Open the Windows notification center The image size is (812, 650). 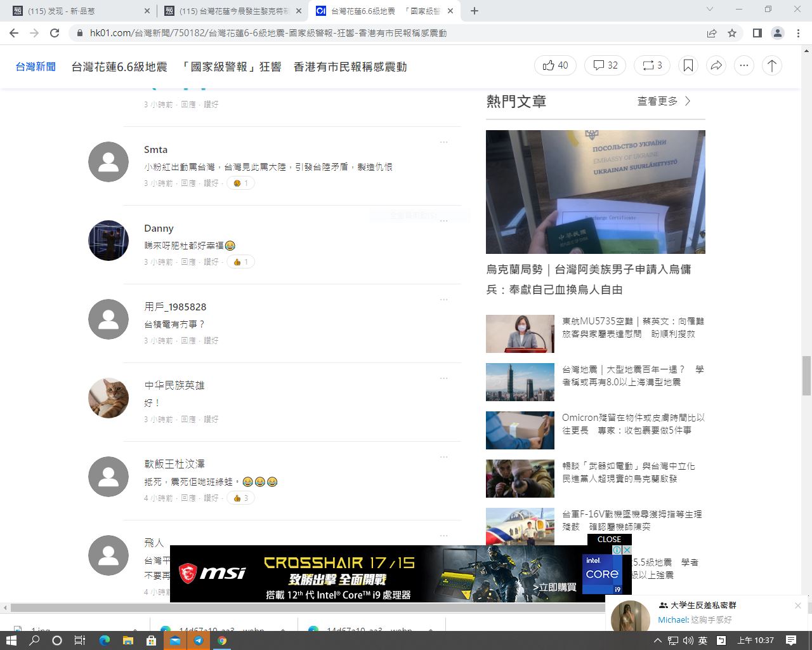pos(791,640)
